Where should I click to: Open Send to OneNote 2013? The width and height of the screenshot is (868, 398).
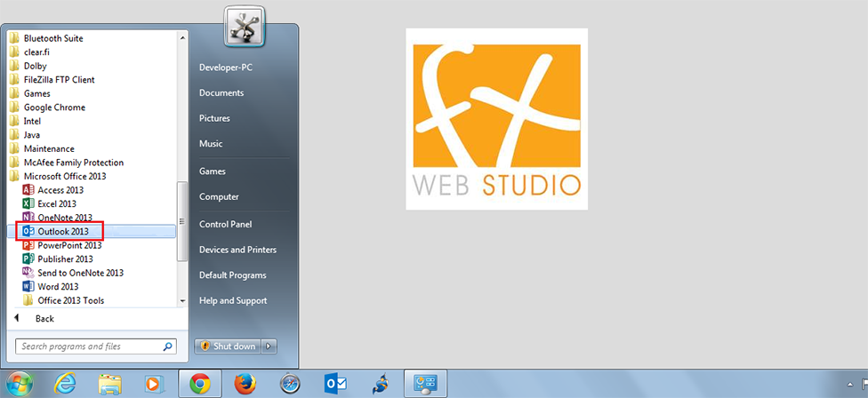point(72,273)
